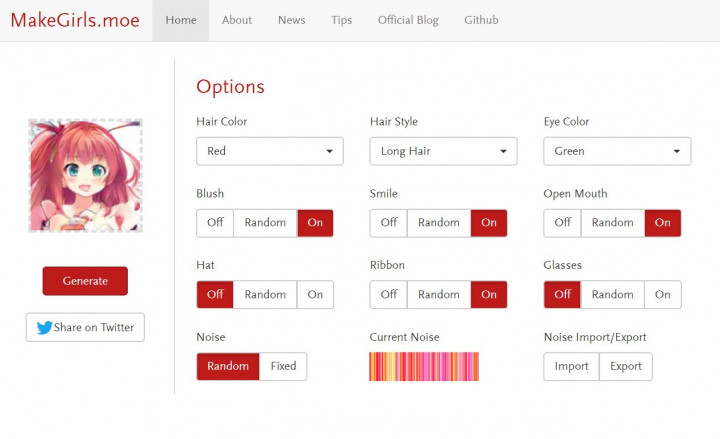Click the Export noise button
720x439 pixels.
coord(626,367)
